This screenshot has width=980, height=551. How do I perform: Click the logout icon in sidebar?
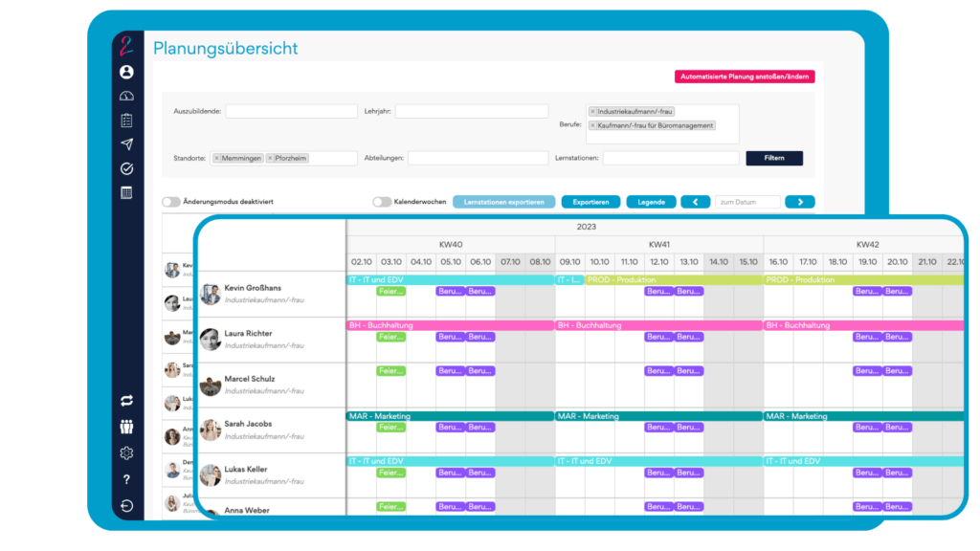click(x=127, y=506)
